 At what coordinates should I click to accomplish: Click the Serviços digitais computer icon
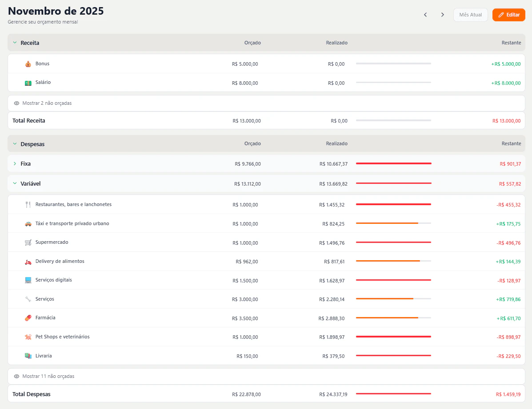(x=27, y=280)
